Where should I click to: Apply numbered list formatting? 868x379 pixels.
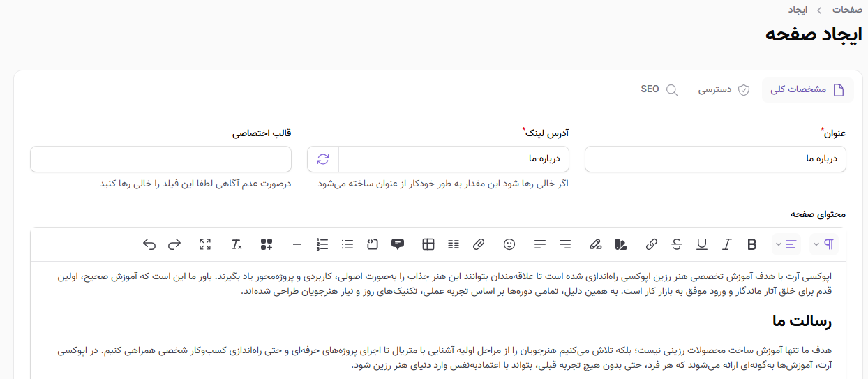point(322,244)
